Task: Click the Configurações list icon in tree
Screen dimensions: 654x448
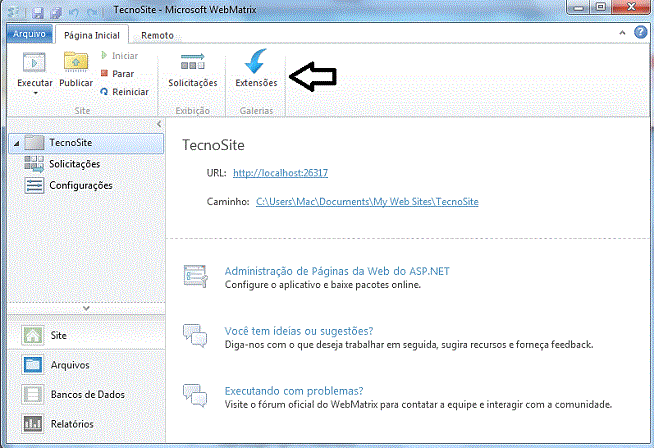Action: (x=34, y=186)
